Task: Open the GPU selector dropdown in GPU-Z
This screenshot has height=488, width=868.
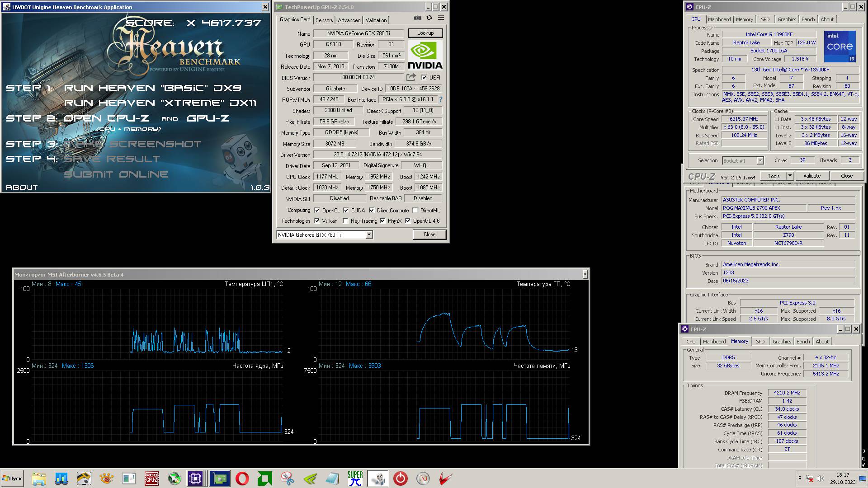Action: point(369,235)
